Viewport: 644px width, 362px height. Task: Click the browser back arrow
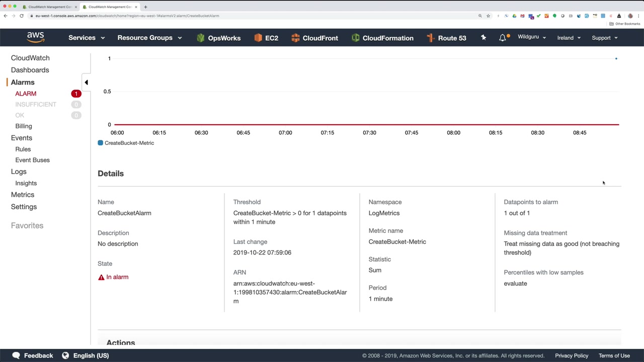(6, 16)
